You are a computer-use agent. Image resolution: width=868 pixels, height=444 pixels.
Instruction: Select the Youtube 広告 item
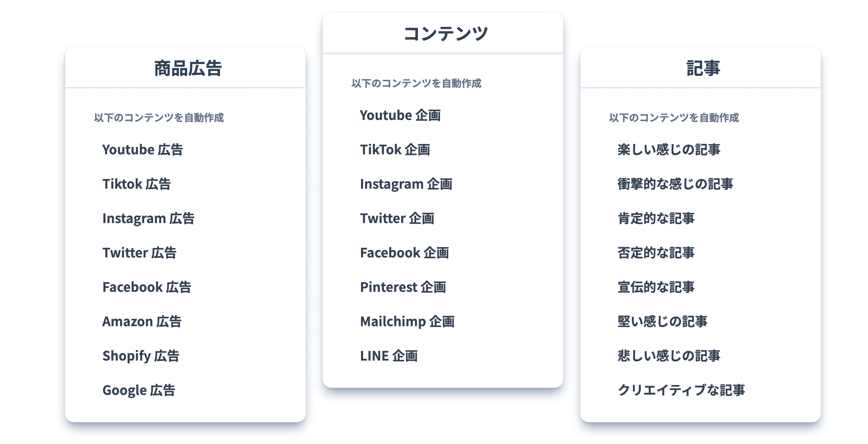pyautogui.click(x=142, y=150)
